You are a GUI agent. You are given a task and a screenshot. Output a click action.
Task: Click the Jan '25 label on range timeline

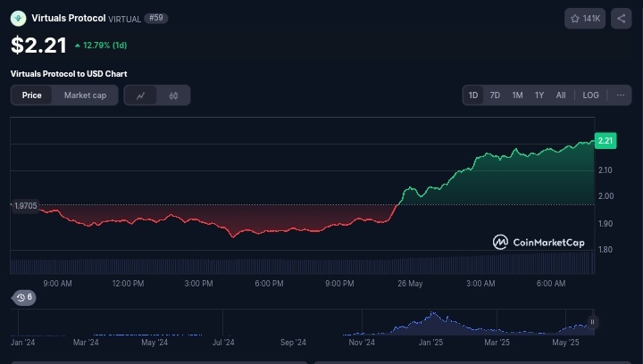tap(430, 343)
